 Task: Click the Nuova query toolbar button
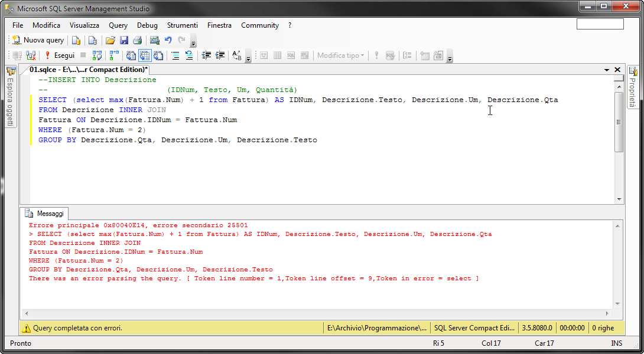tap(38, 40)
